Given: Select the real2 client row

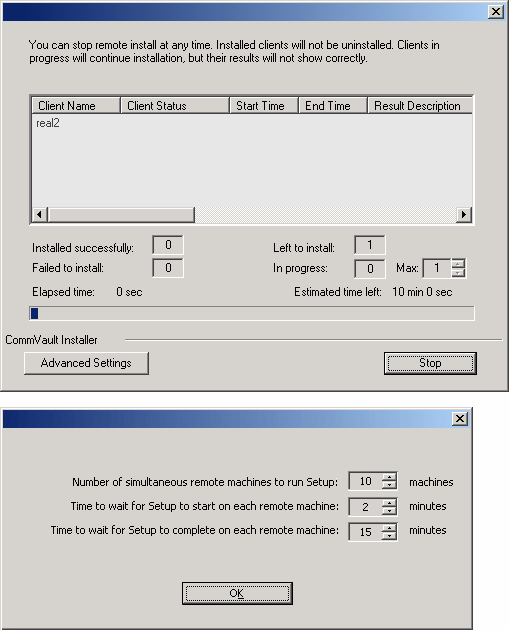Looking at the screenshot, I should (251, 123).
